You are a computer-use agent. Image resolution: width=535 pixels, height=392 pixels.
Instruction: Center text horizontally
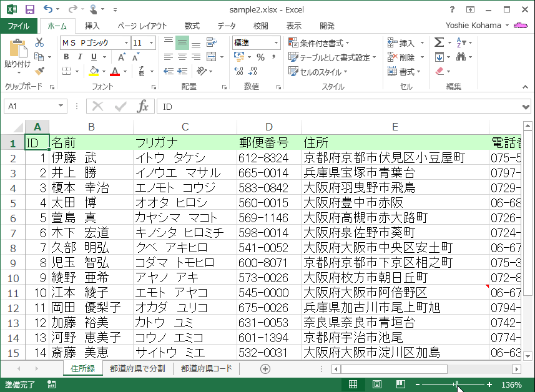coord(182,57)
